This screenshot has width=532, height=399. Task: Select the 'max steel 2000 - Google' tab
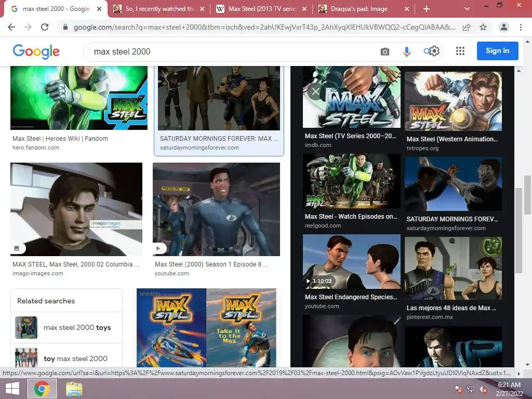pos(56,9)
